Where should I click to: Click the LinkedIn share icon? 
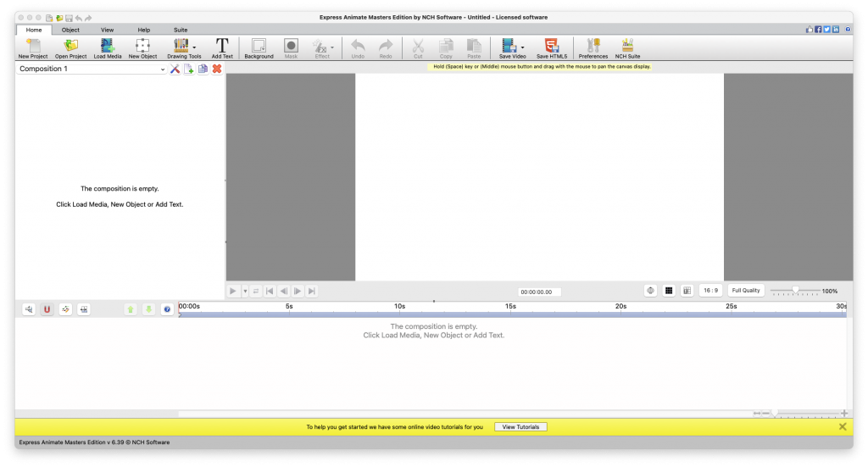835,30
